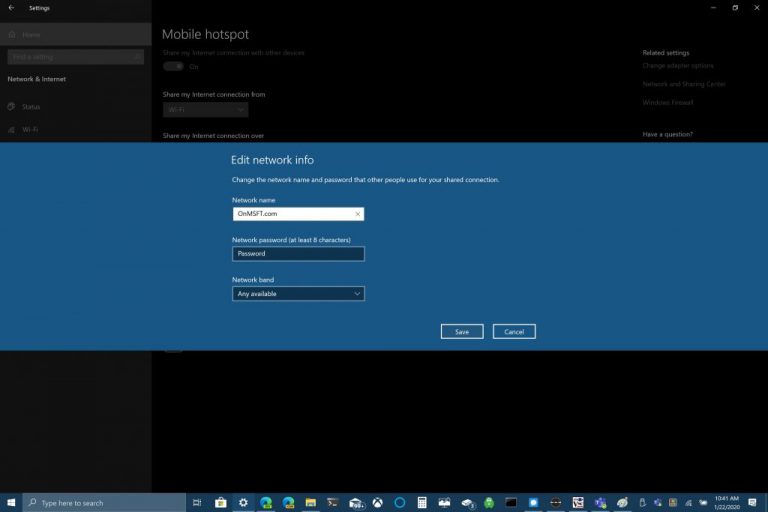This screenshot has width=768, height=512.
Task: Open the share connection from Wi-Fi dropdown
Action: point(205,109)
